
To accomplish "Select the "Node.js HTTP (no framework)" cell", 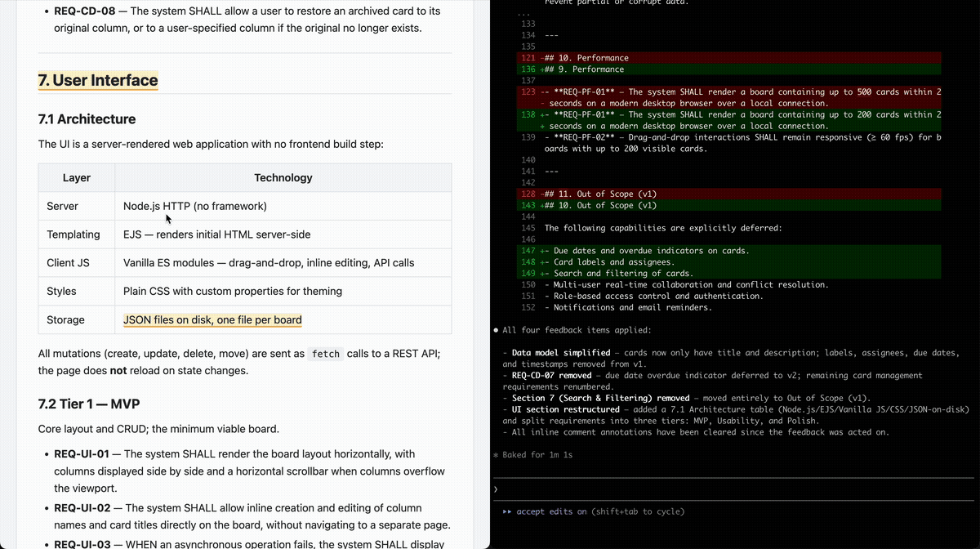I will tap(194, 206).
